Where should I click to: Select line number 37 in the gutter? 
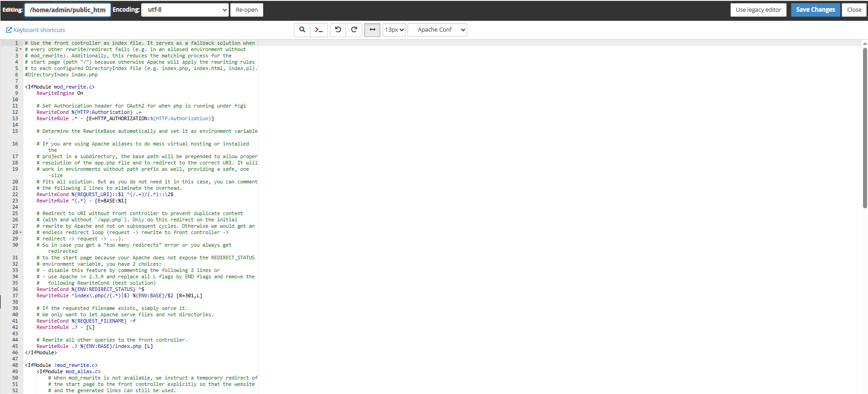[15, 296]
